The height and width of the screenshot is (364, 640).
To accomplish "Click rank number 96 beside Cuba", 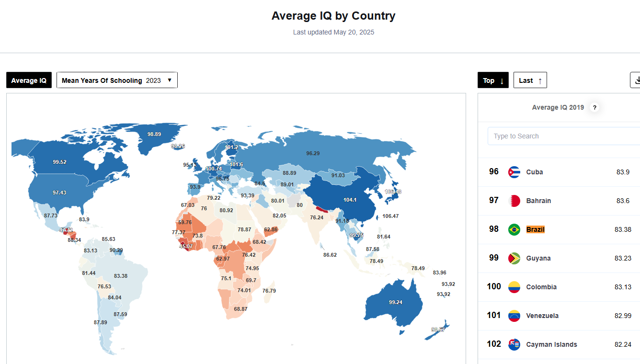I will (x=494, y=171).
